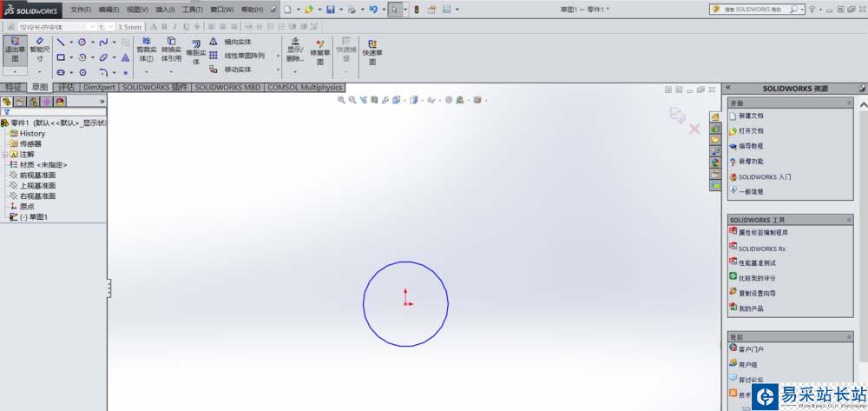
Task: Open the Smart Dimension dropdown arrow
Action: click(39, 72)
